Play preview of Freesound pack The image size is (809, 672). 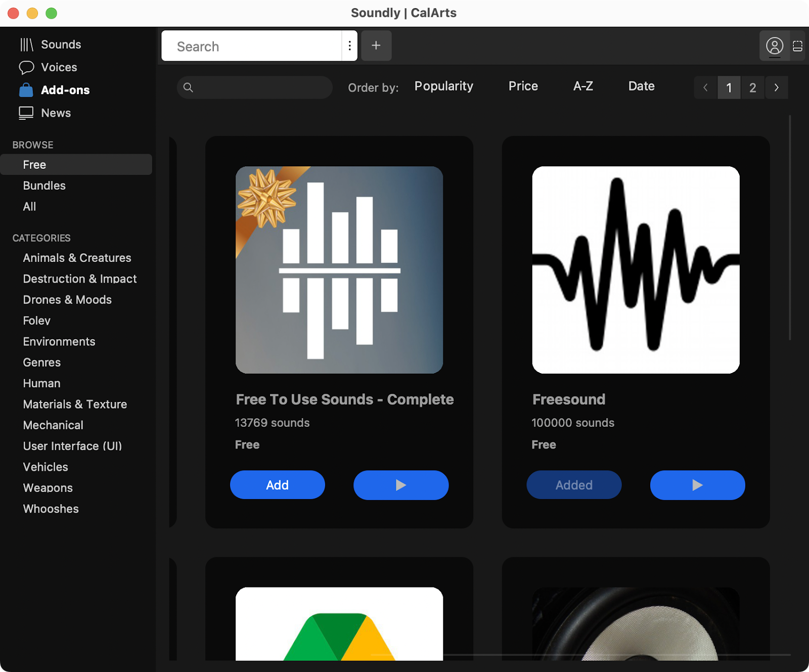point(697,485)
